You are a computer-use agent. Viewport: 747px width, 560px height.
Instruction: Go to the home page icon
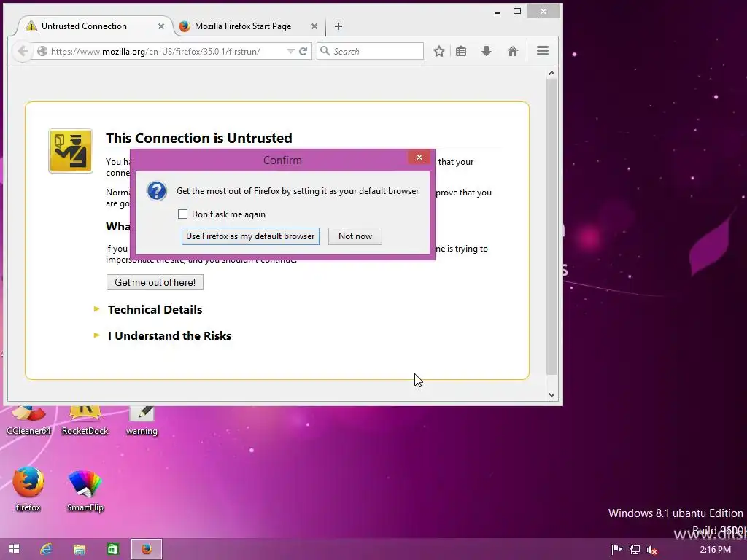click(513, 51)
